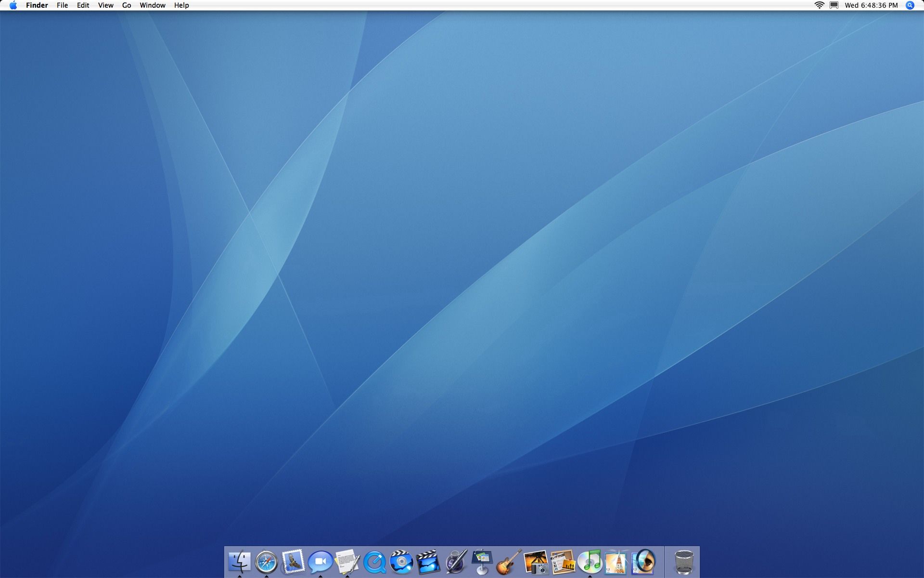Open the File menu

tap(62, 5)
